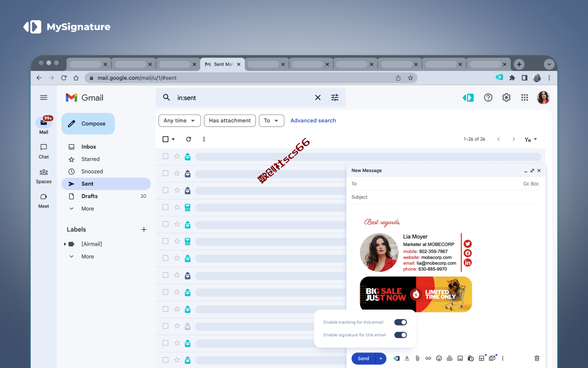The height and width of the screenshot is (368, 588).
Task: Click the Gmail logo
Action: tap(84, 98)
